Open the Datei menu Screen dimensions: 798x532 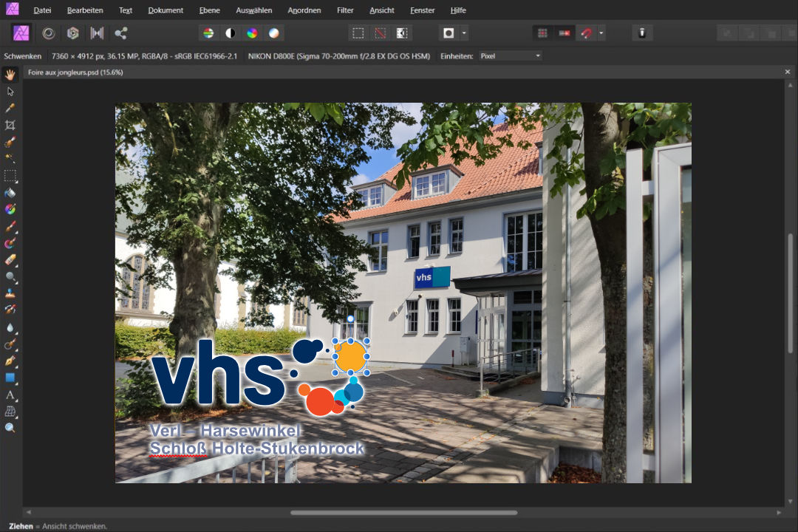click(x=42, y=10)
